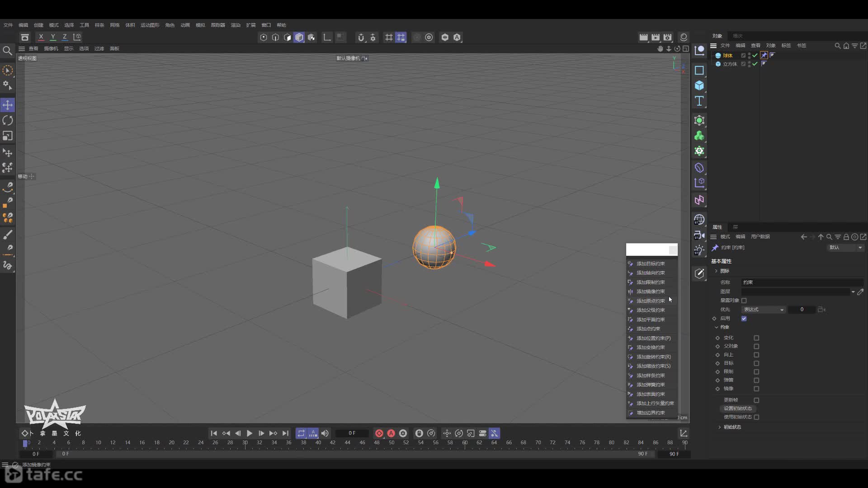Select 立方体 in object manager
The image size is (868, 488).
tap(730, 64)
